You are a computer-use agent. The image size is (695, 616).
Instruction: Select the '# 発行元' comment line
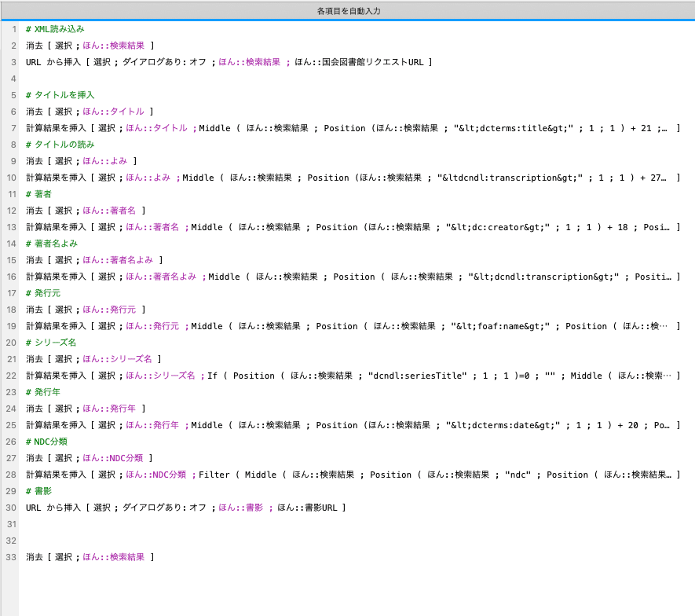tap(43, 293)
